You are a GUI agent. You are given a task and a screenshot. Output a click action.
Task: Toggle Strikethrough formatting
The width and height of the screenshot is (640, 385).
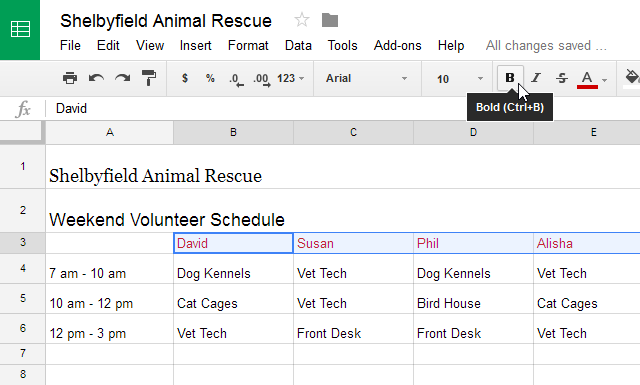562,78
